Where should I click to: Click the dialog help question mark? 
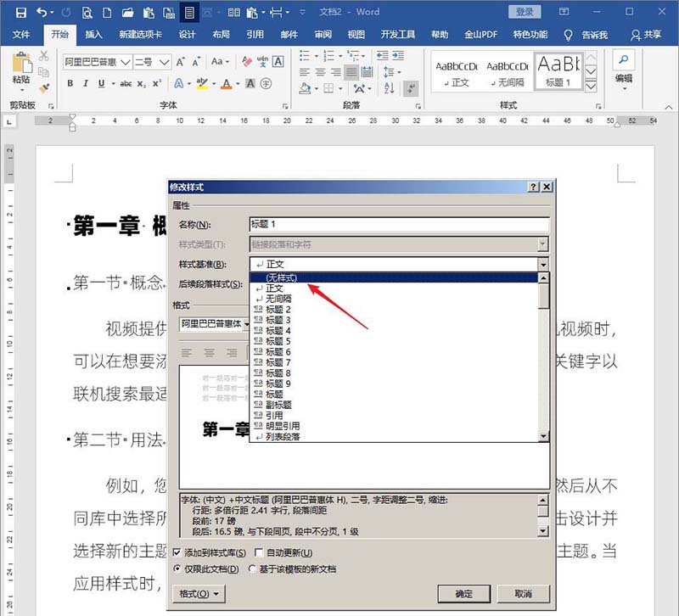click(534, 187)
